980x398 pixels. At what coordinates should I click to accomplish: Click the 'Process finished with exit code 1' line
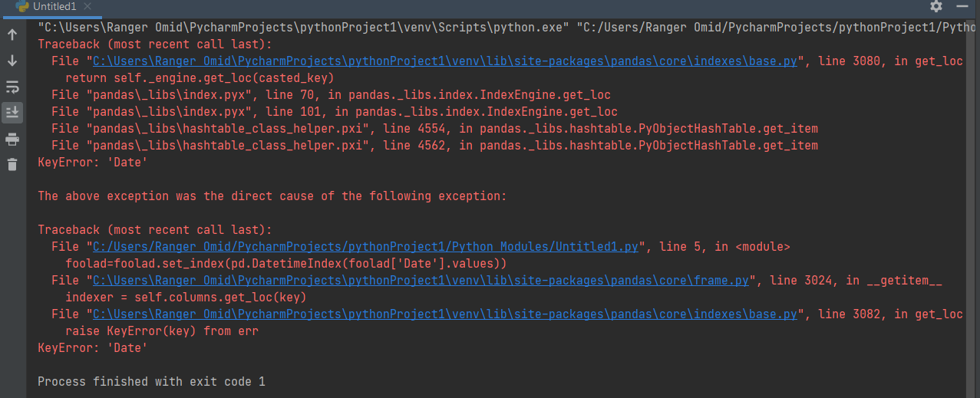pyautogui.click(x=151, y=381)
